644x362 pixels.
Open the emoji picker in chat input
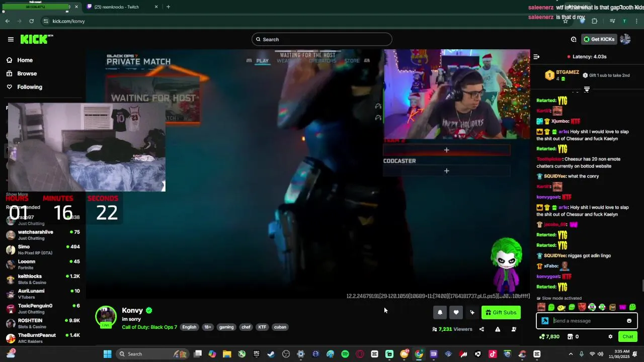(629, 321)
